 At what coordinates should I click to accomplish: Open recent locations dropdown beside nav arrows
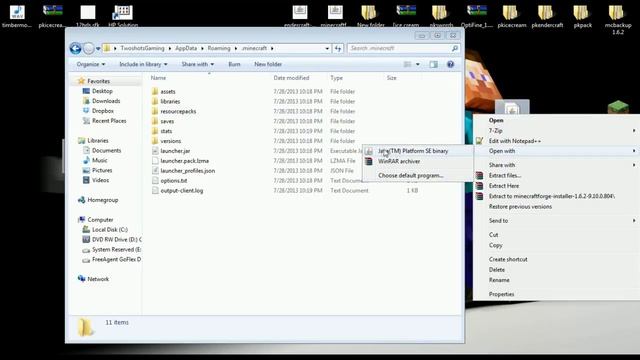click(98, 49)
